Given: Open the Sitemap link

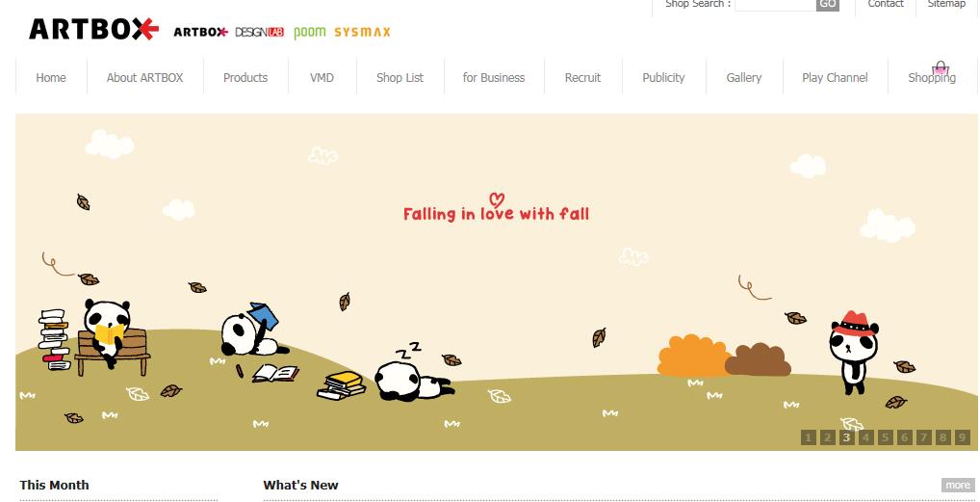Looking at the screenshot, I should pos(946,4).
